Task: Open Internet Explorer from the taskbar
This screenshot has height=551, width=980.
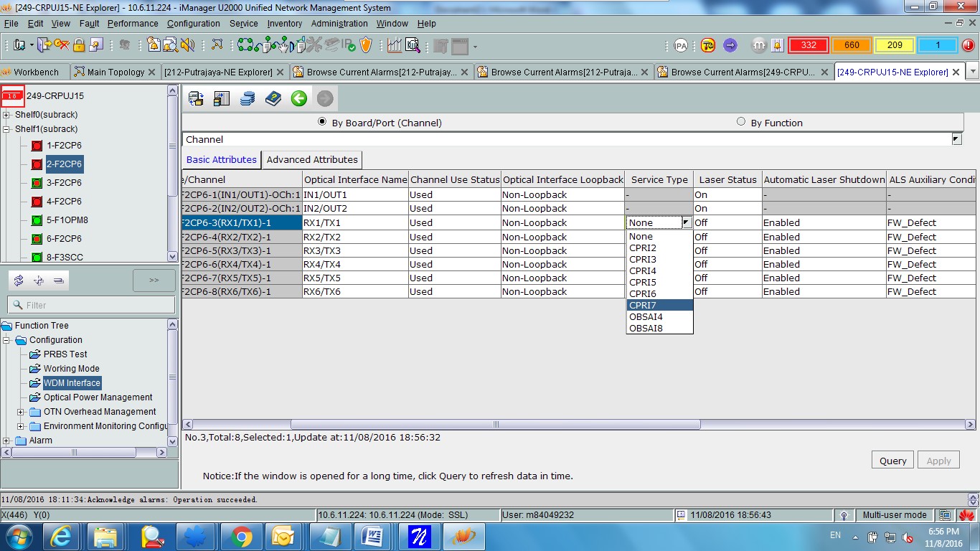Action: point(62,537)
